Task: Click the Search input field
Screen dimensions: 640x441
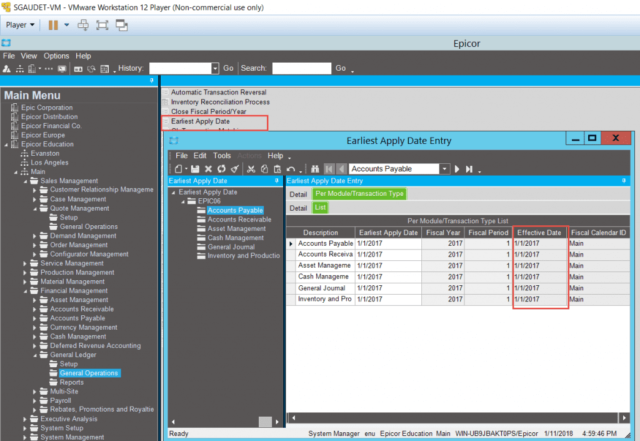Action: click(x=302, y=69)
